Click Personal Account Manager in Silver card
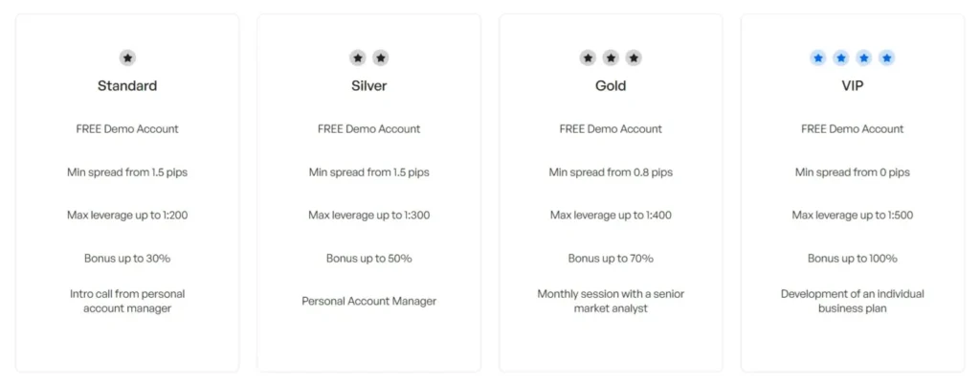Viewport: 980px width, 387px height. pos(369,301)
